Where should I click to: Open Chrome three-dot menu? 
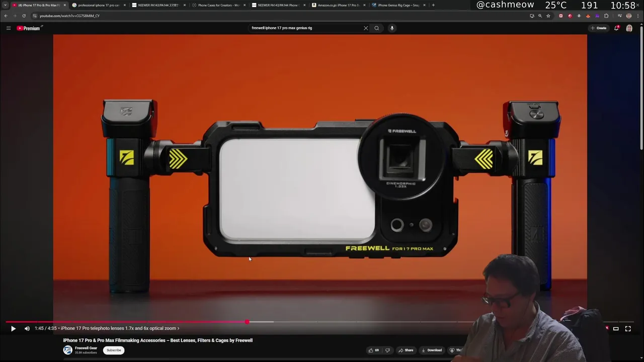pyautogui.click(x=638, y=16)
